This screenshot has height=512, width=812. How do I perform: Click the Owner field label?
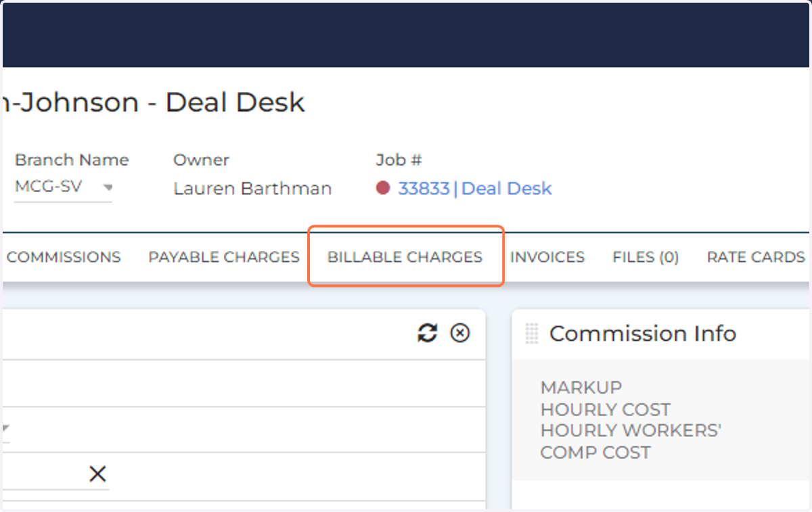tap(201, 160)
